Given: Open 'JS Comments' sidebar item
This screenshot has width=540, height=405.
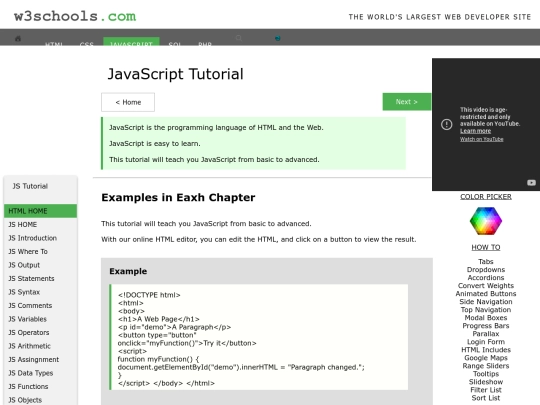Looking at the screenshot, I should click(x=41, y=305).
